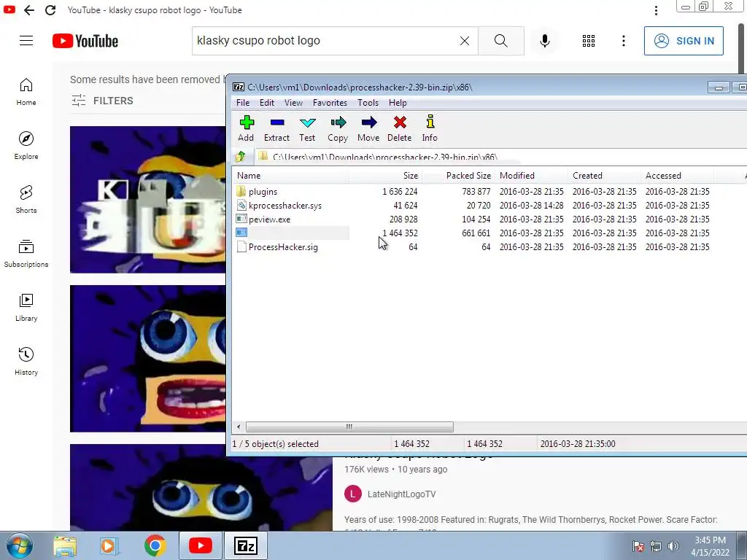The width and height of the screenshot is (747, 560).
Task: Click the taskbar clock showing 3:45 PM
Action: click(x=710, y=546)
